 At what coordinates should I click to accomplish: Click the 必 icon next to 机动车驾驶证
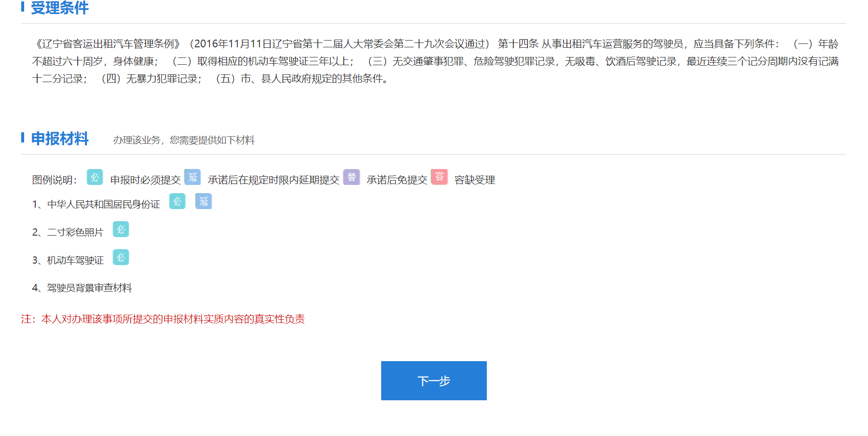pos(121,257)
